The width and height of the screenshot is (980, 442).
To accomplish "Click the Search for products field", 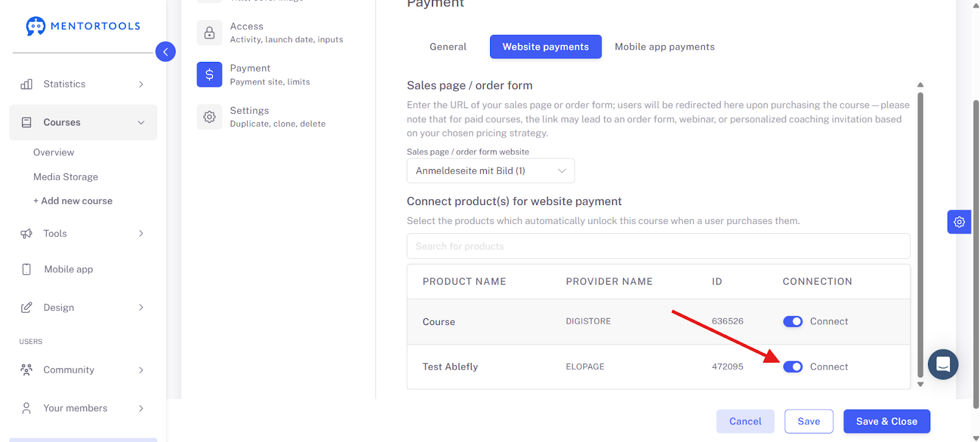I will click(x=658, y=246).
